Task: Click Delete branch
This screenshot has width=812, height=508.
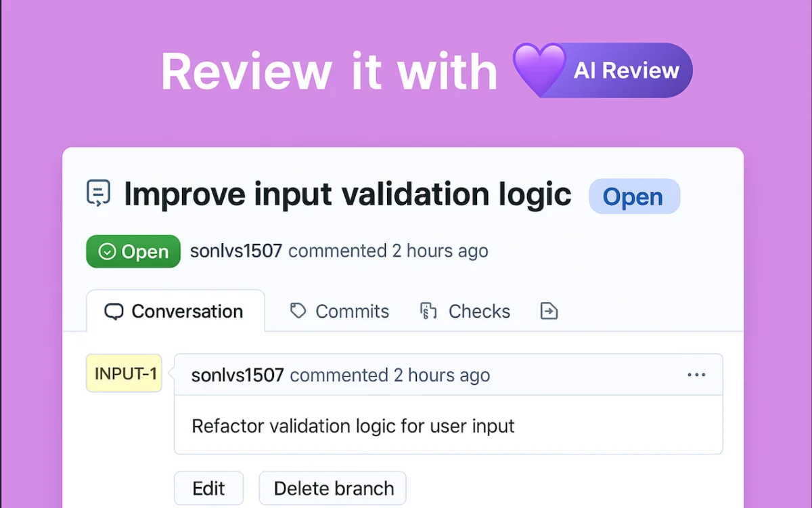Action: (332, 488)
